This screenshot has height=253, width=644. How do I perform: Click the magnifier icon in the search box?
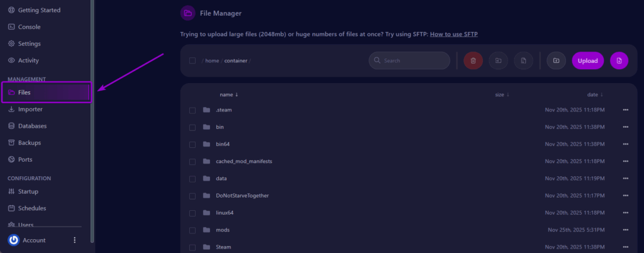(377, 60)
